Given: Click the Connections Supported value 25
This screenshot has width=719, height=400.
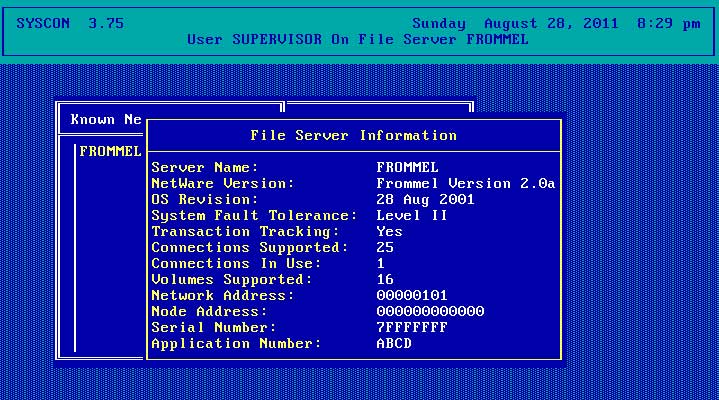Looking at the screenshot, I should tap(385, 248).
